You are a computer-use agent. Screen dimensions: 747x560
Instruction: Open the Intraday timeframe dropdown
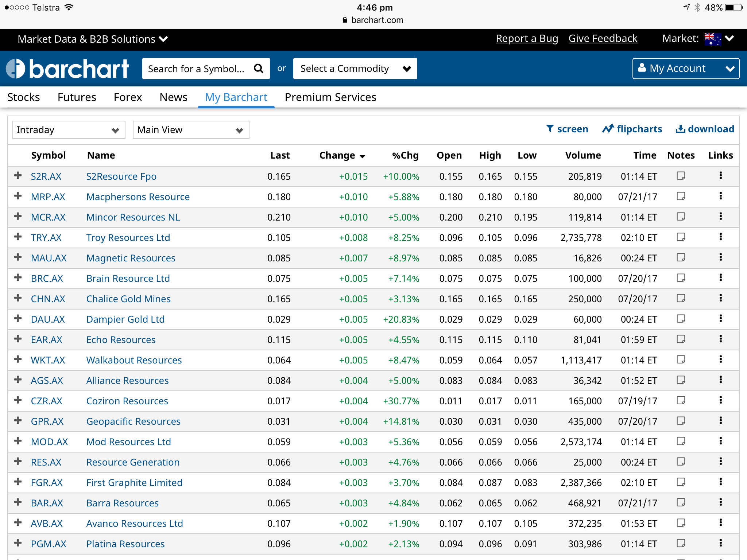(69, 130)
